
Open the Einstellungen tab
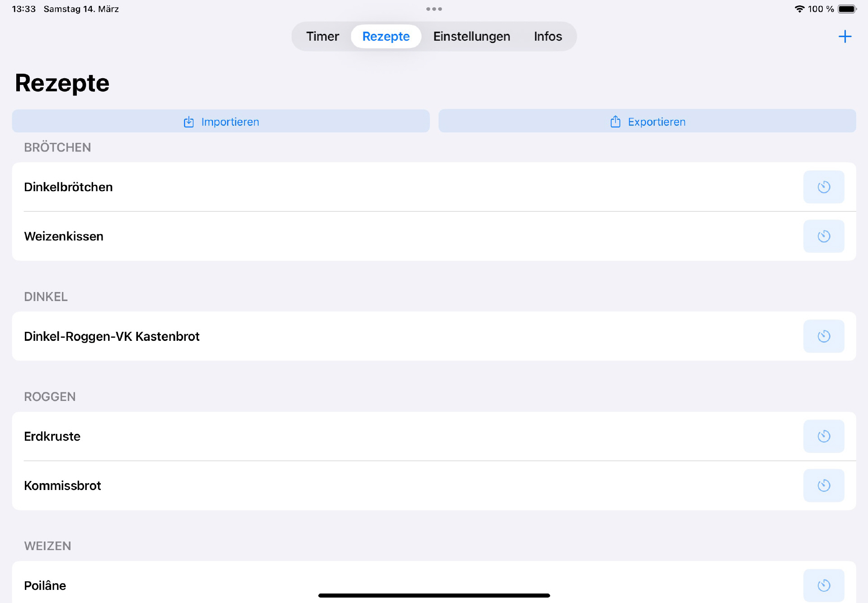click(x=472, y=36)
